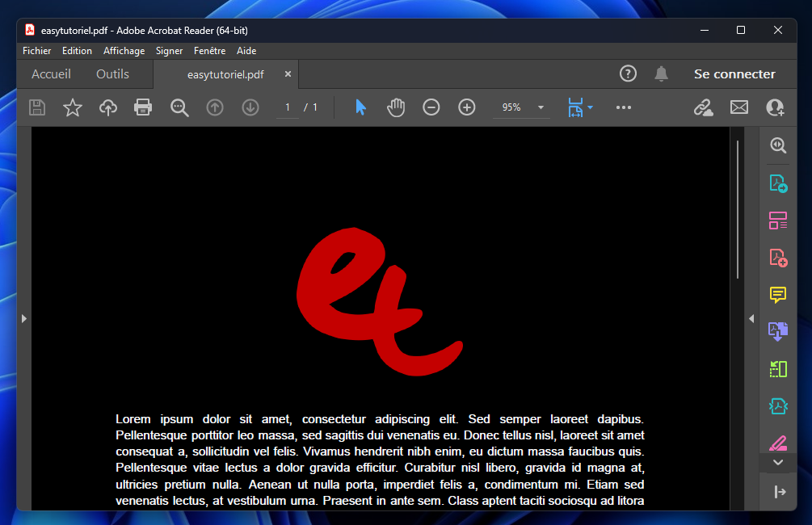Print the document with printer icon
This screenshot has width=812, height=525.
click(143, 107)
